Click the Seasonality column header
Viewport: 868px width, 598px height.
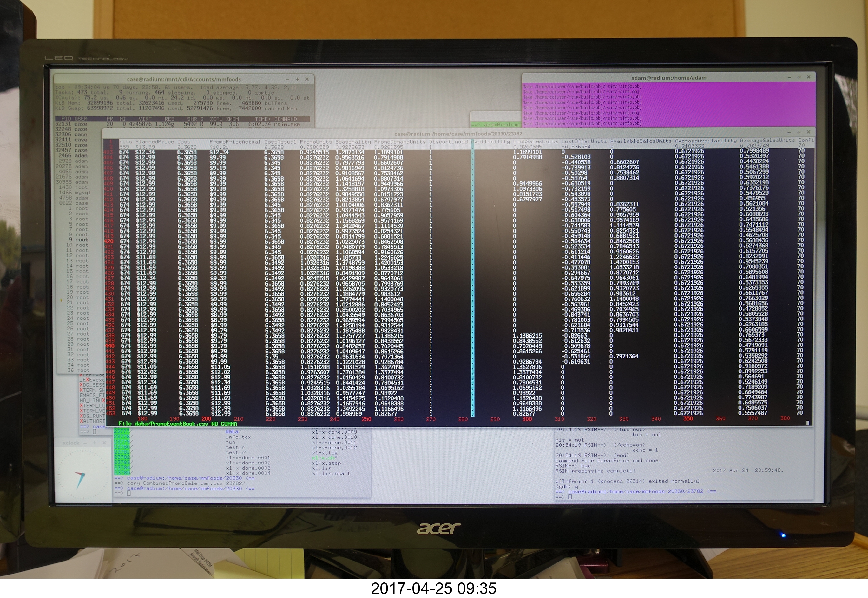pyautogui.click(x=353, y=142)
